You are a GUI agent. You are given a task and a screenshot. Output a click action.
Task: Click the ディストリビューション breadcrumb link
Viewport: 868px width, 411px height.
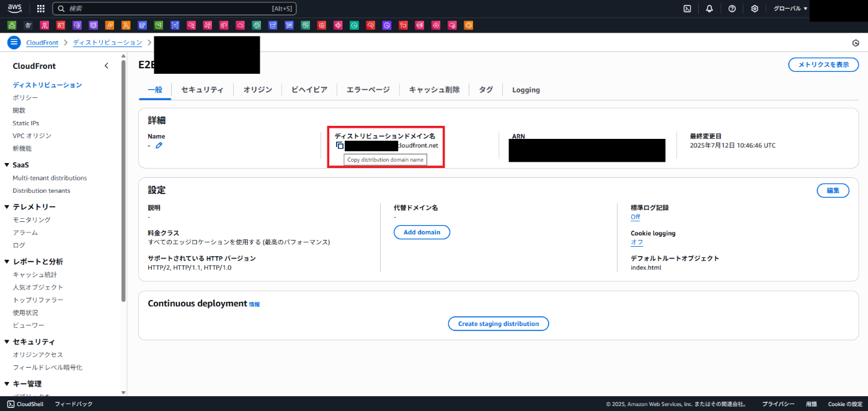tap(107, 42)
